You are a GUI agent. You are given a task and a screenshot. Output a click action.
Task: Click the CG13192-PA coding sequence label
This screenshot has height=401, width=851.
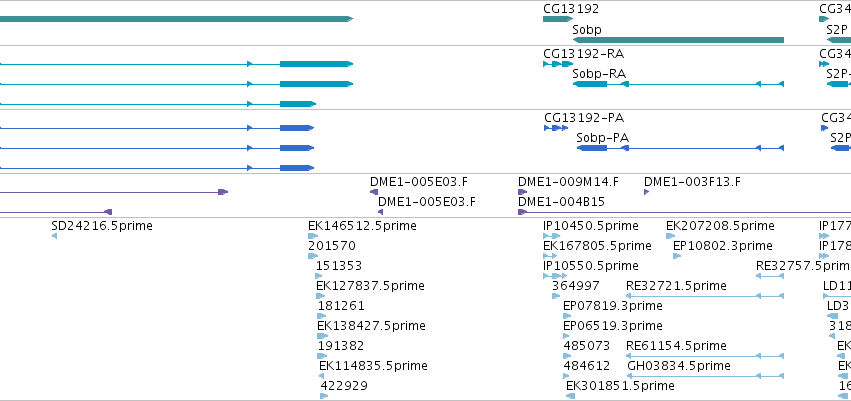(583, 118)
